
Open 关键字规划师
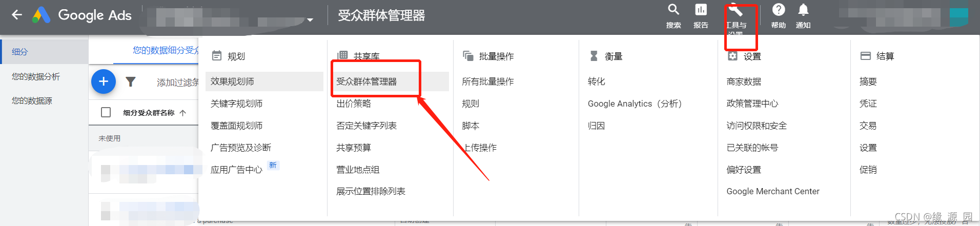(236, 104)
